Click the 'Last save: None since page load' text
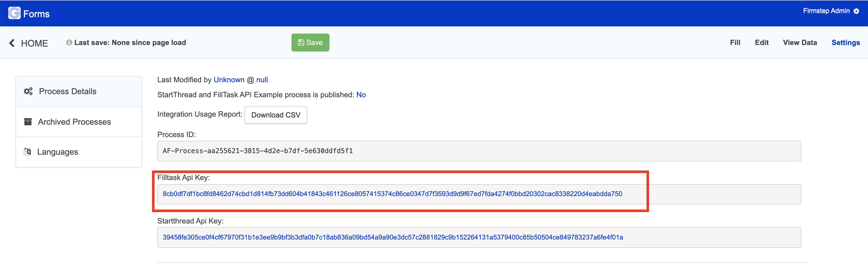This screenshot has width=868, height=268. tap(130, 42)
